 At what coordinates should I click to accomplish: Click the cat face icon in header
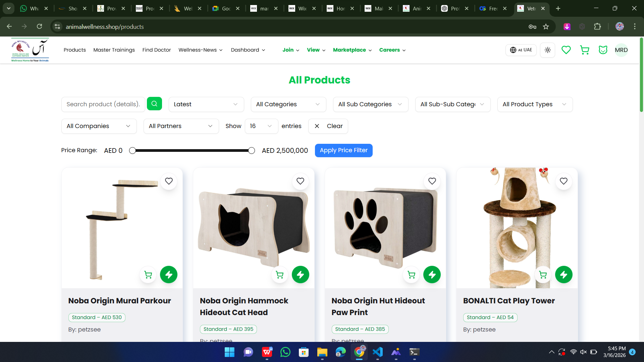603,50
